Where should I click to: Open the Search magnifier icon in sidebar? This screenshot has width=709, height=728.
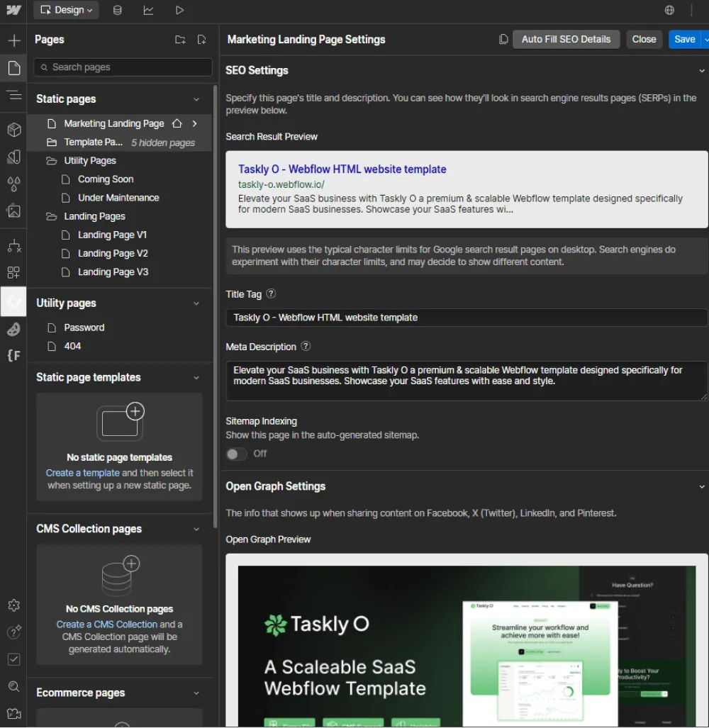pyautogui.click(x=14, y=686)
